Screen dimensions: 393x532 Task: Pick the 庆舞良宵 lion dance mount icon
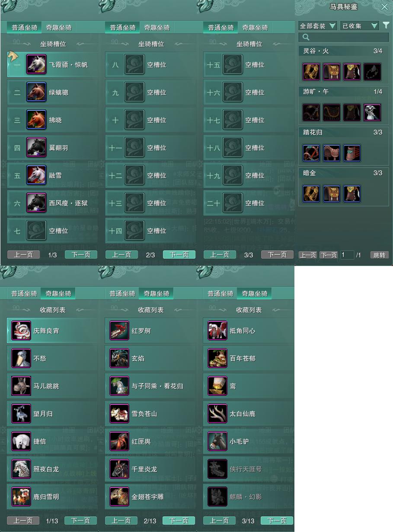tap(21, 331)
